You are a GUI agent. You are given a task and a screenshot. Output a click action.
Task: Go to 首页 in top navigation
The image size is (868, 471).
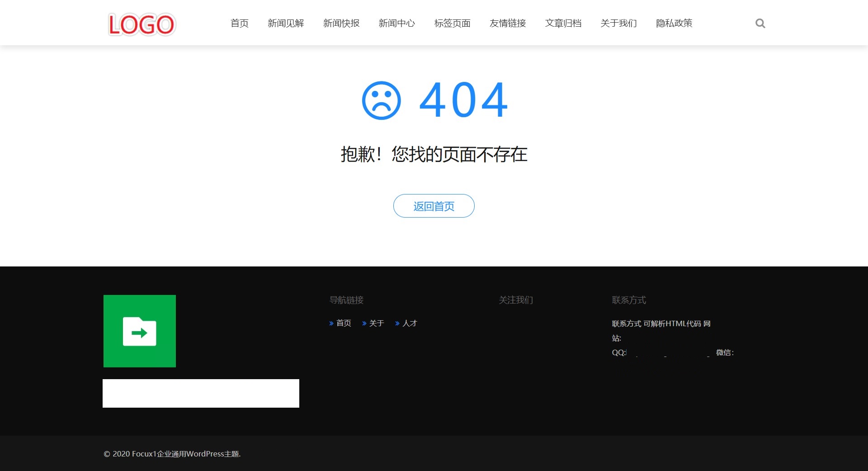click(239, 24)
